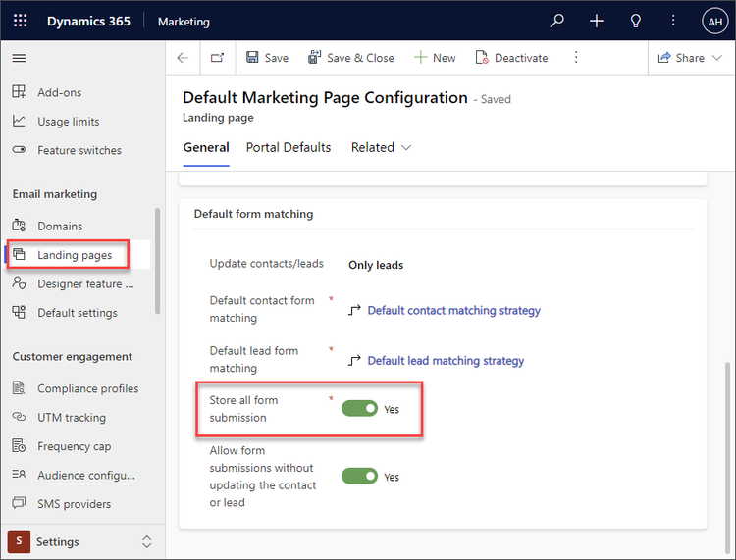This screenshot has width=736, height=560.
Task: Open the top bar vertical ellipsis menu
Action: click(673, 21)
